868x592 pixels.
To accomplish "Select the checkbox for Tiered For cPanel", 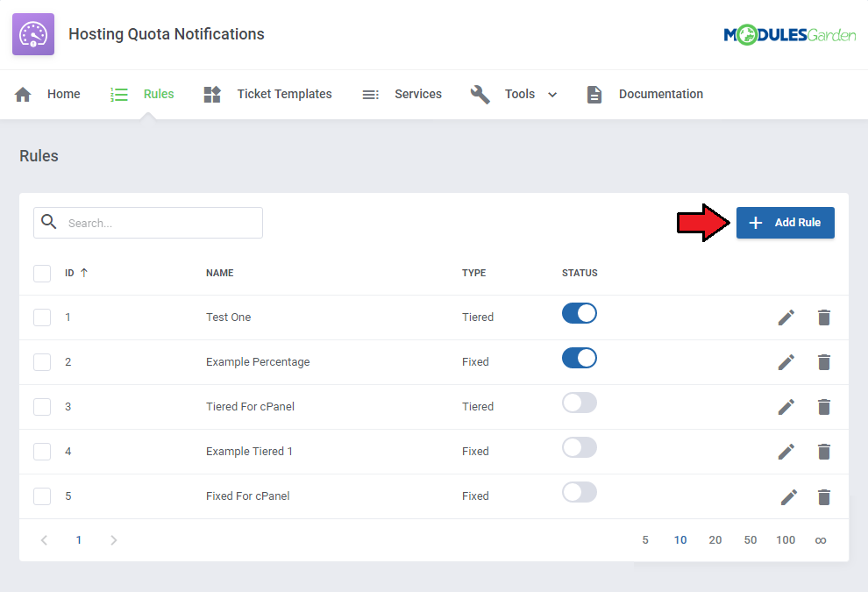I will 42,407.
